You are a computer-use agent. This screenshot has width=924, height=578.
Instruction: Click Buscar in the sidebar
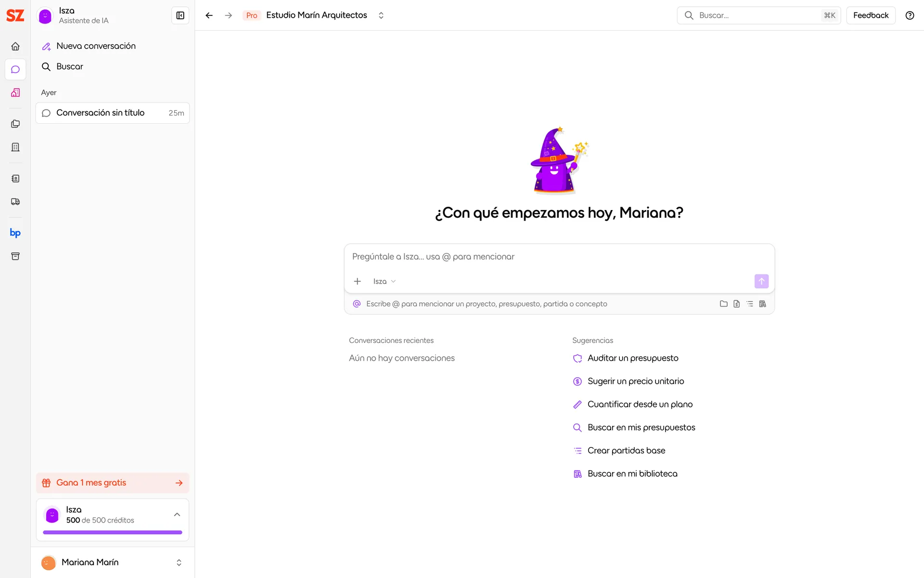click(x=113, y=66)
